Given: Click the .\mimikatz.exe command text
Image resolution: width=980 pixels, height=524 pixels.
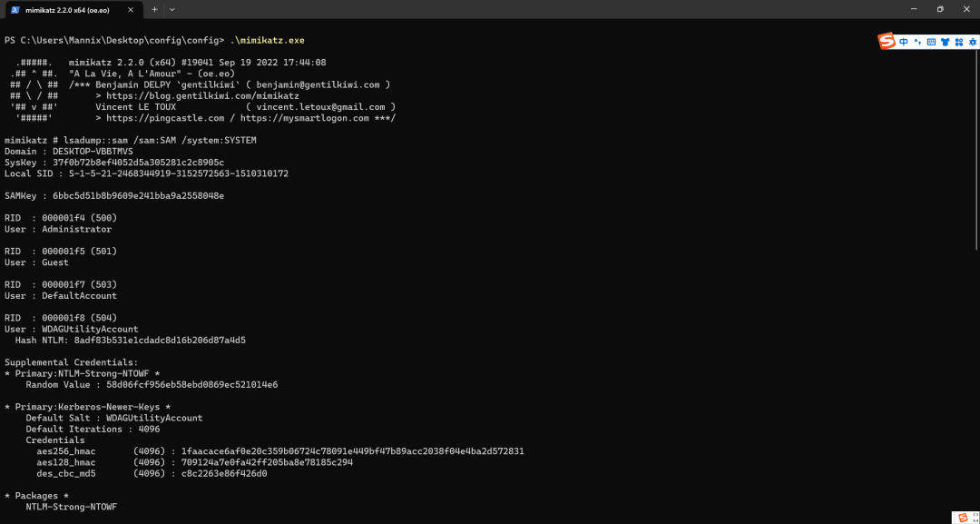Looking at the screenshot, I should pyautogui.click(x=268, y=40).
